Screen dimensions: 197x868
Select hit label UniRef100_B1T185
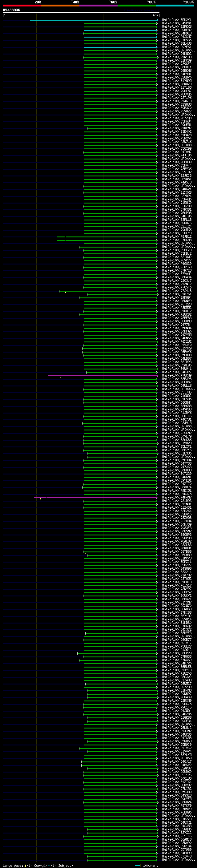point(177,88)
